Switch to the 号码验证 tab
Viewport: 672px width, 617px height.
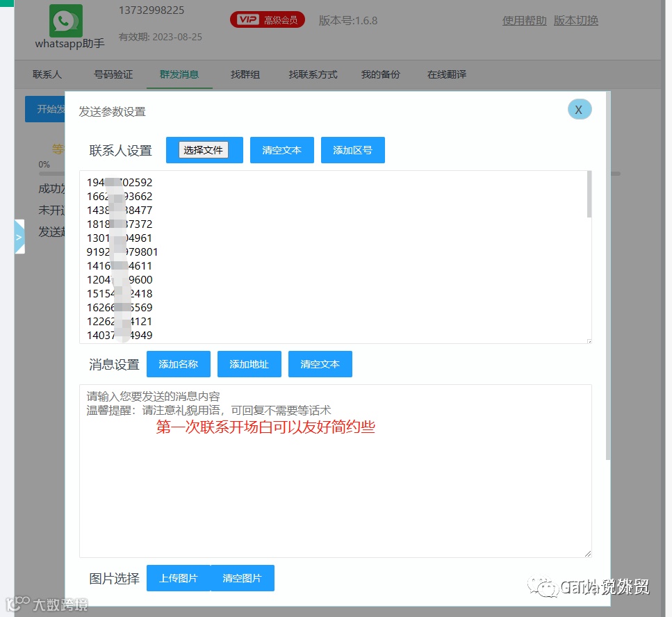pos(113,74)
